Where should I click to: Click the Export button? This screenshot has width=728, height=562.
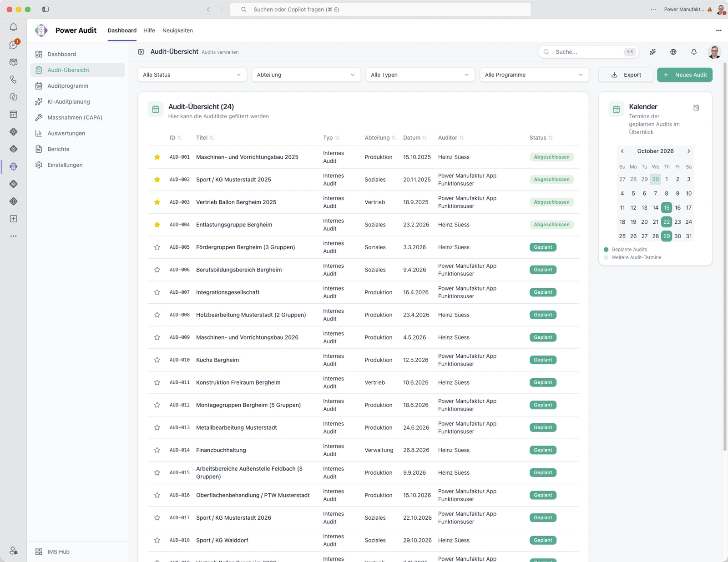[x=626, y=75]
